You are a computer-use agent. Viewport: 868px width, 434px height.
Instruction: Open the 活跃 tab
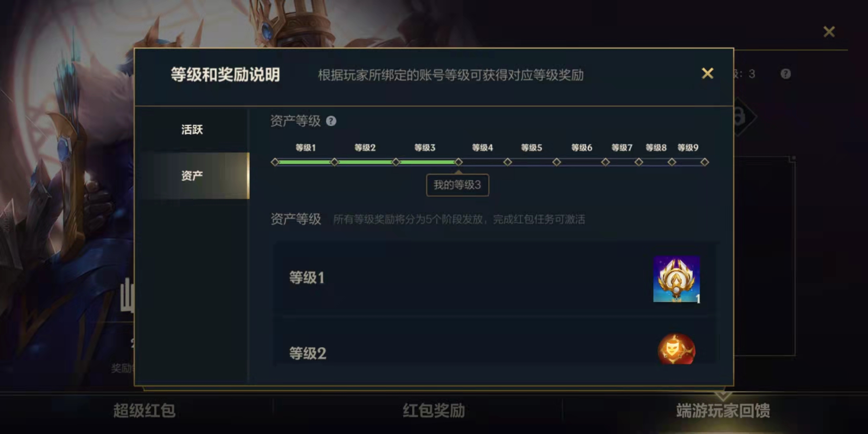(x=192, y=129)
